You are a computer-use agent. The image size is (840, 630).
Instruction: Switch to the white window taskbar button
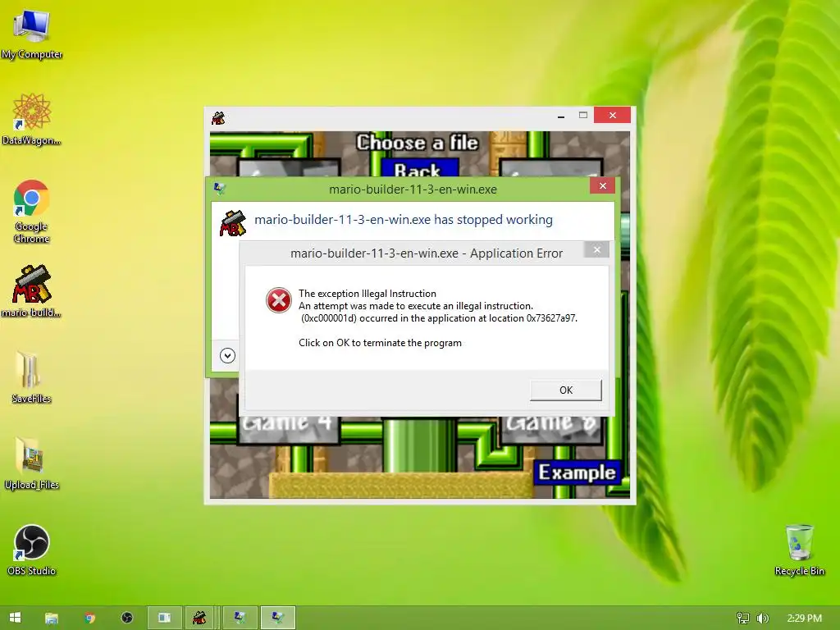click(x=164, y=618)
